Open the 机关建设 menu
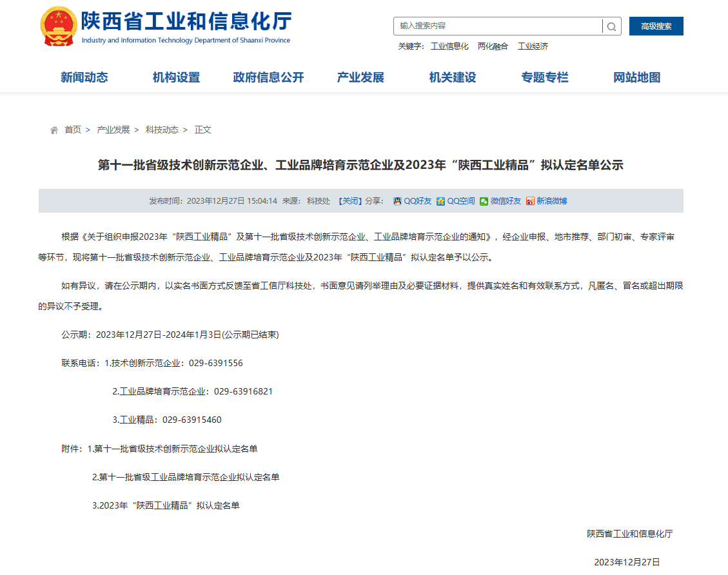 [x=453, y=77]
